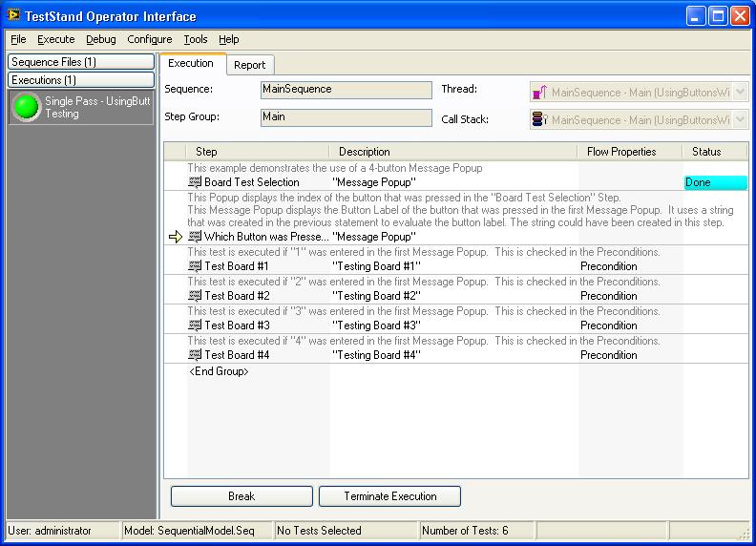
Task: Click the cyan Done status cell
Action: tap(716, 182)
